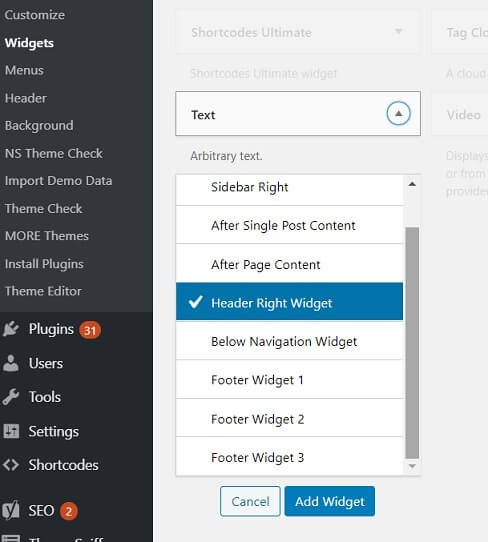Screen dimensions: 488x542
Task: Select Header Right Widget checked option
Action: click(289, 301)
